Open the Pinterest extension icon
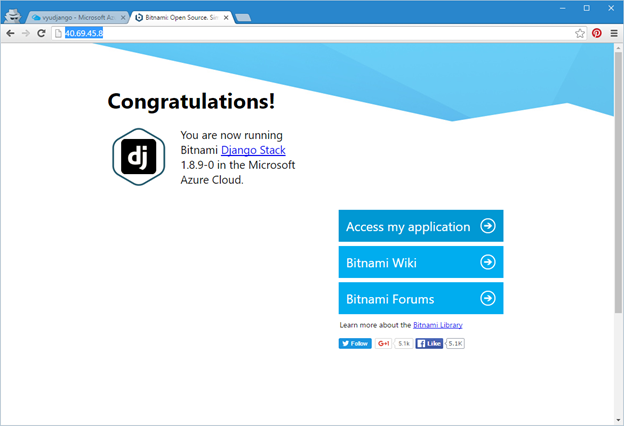The height and width of the screenshot is (426, 624). pyautogui.click(x=597, y=33)
